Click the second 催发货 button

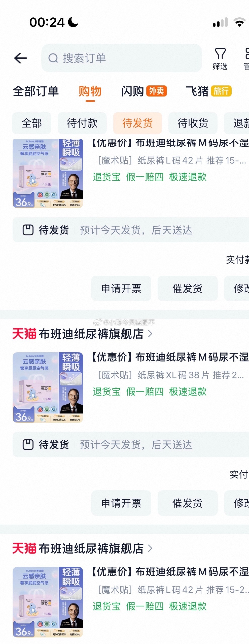[x=188, y=503]
